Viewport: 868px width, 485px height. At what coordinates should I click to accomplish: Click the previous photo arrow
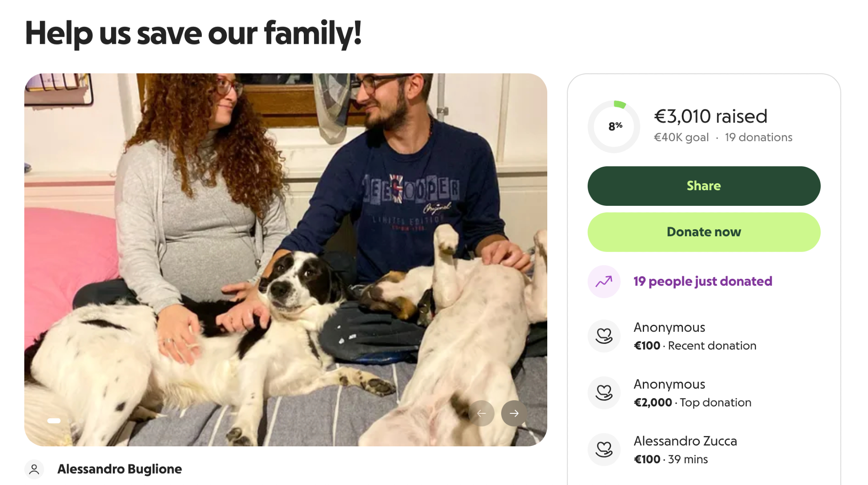pyautogui.click(x=481, y=413)
